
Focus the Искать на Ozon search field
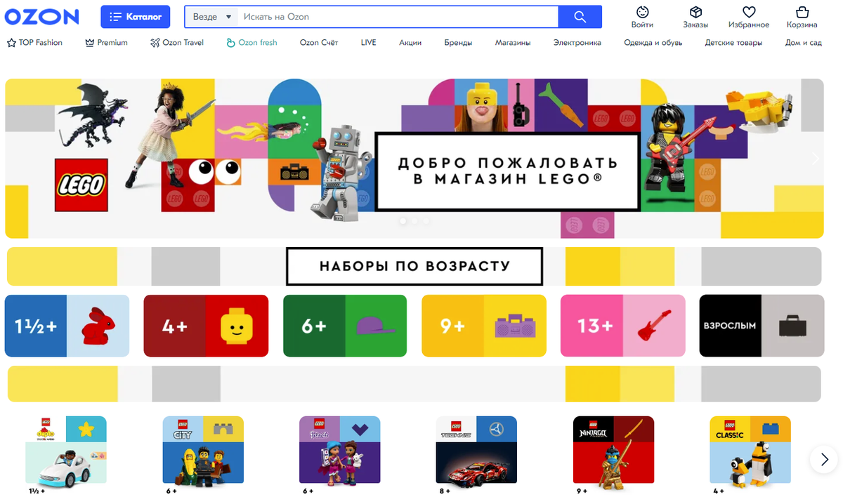pos(398,17)
